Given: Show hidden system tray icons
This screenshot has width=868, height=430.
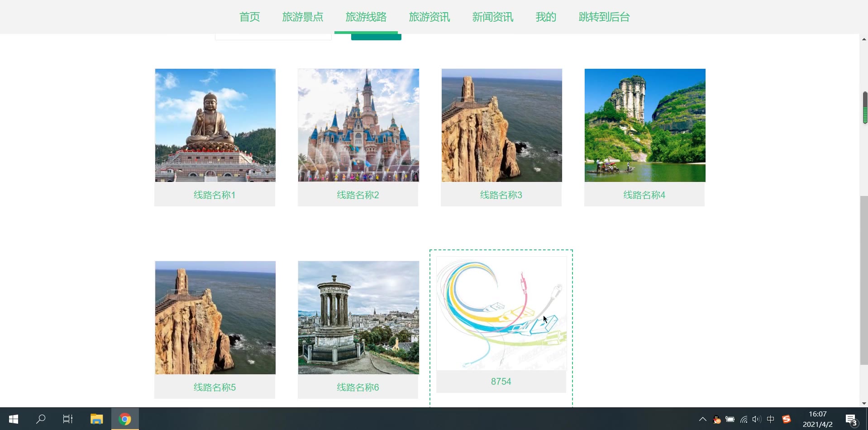Looking at the screenshot, I should (702, 419).
